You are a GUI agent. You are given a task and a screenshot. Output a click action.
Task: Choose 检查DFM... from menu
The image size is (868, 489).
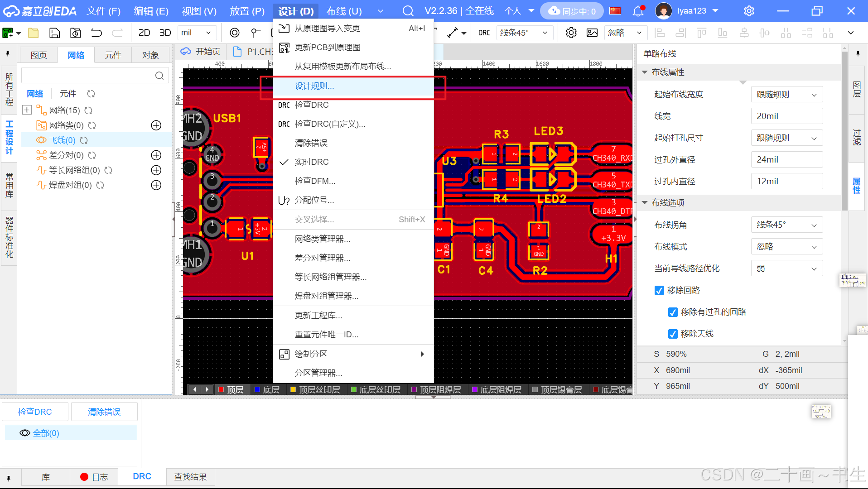coord(353,181)
